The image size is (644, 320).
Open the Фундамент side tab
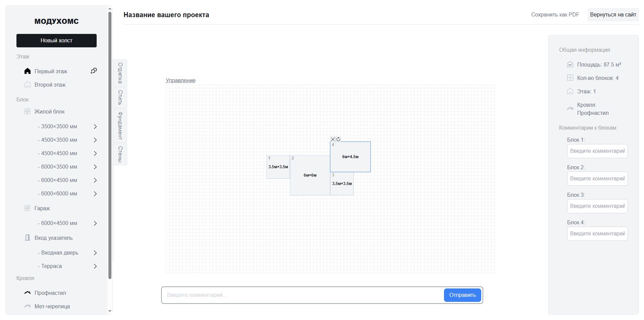[120, 126]
